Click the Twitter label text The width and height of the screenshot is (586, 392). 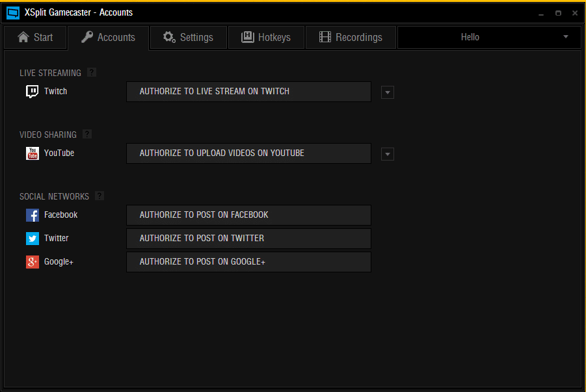(57, 238)
